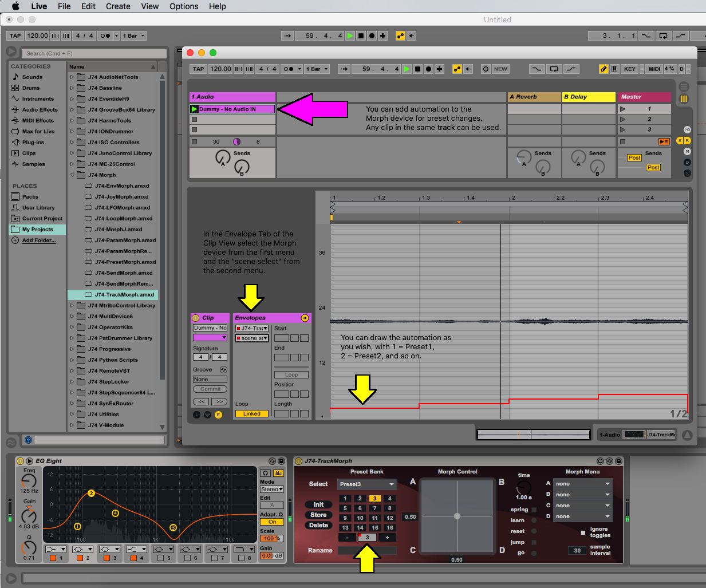Screen dimensions: 706x588
Task: Click the Rename text field
Action: (367, 550)
